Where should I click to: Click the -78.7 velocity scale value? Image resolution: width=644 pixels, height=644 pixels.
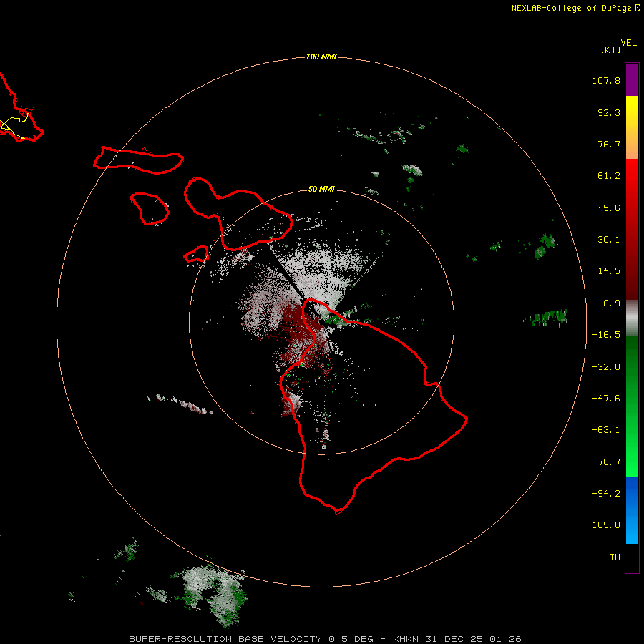606,462
